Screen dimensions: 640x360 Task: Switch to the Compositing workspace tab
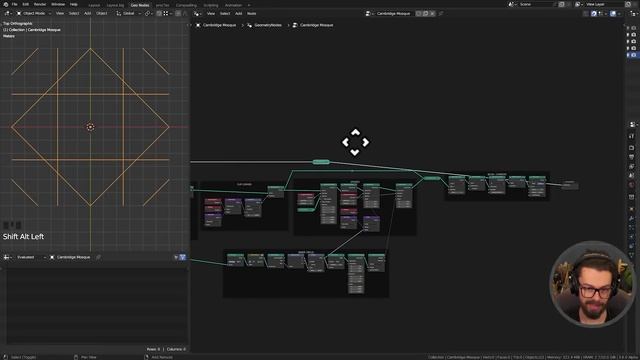point(186,5)
